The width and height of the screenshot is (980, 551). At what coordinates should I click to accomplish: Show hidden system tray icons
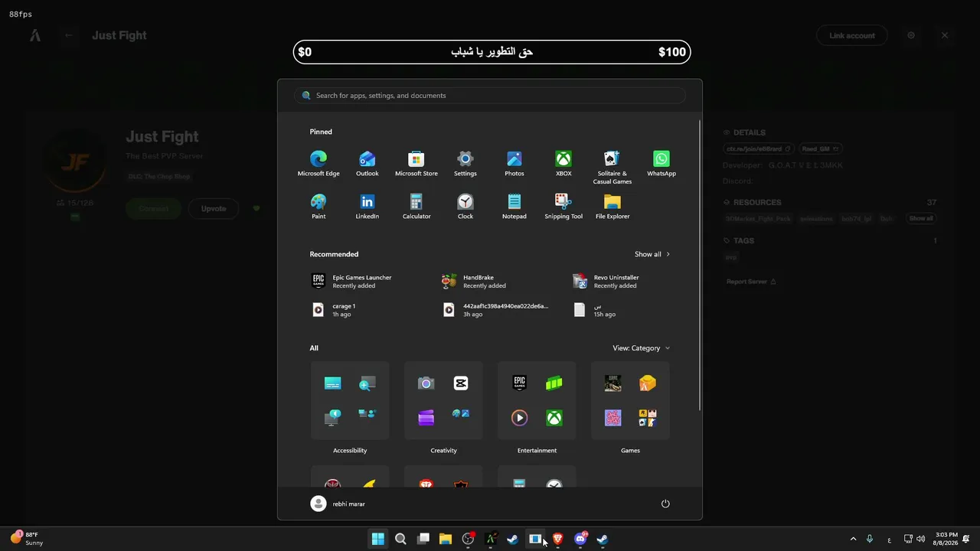[x=853, y=539]
